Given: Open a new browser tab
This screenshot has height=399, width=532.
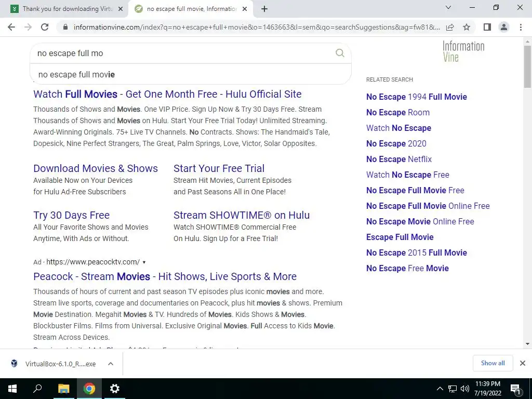Looking at the screenshot, I should (264, 9).
